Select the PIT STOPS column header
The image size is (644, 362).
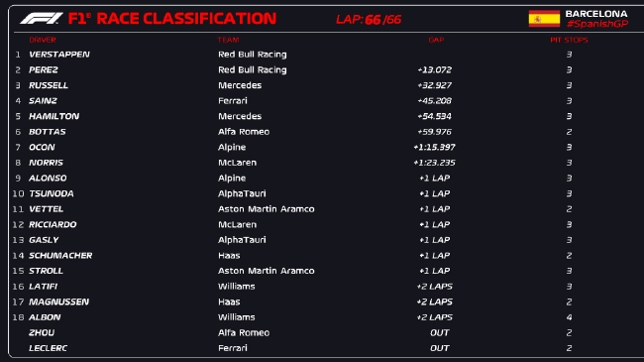pyautogui.click(x=569, y=40)
